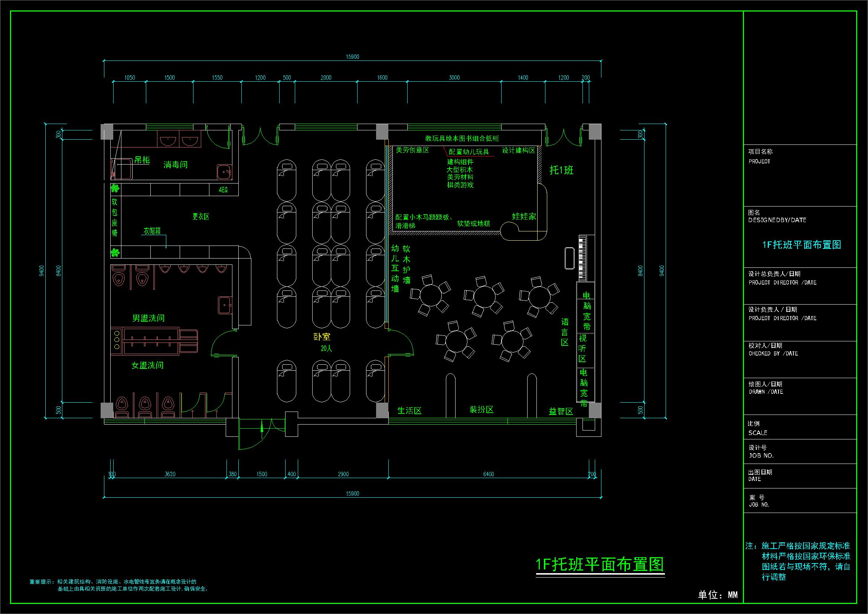Click the 消毒间 room label
The height and width of the screenshot is (614, 868).
coord(175,165)
